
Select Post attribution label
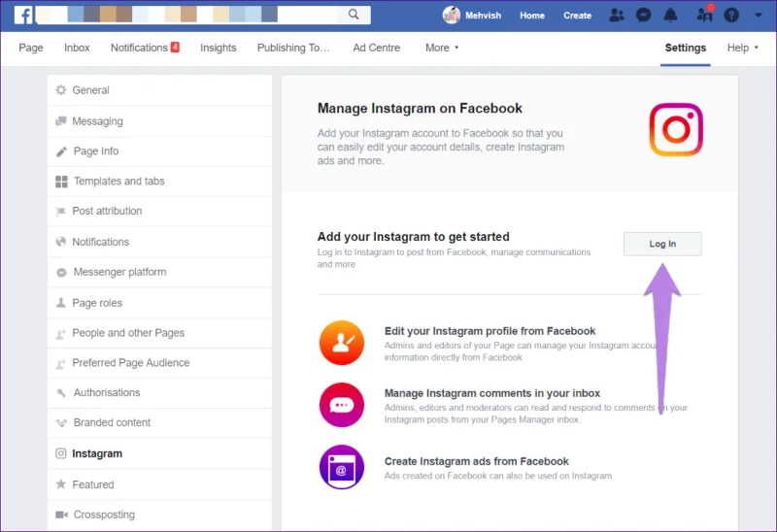point(107,211)
